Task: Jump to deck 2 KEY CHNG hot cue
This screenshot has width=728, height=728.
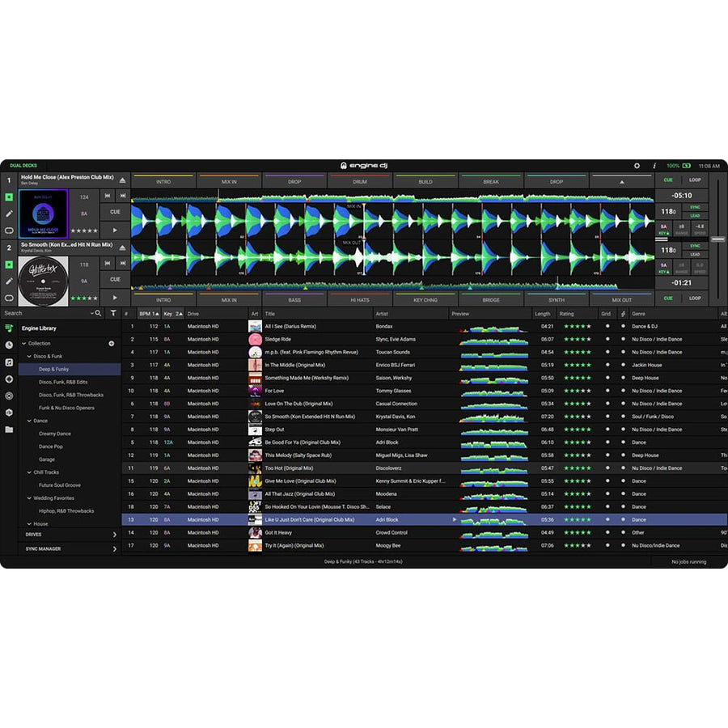Action: pos(425,299)
